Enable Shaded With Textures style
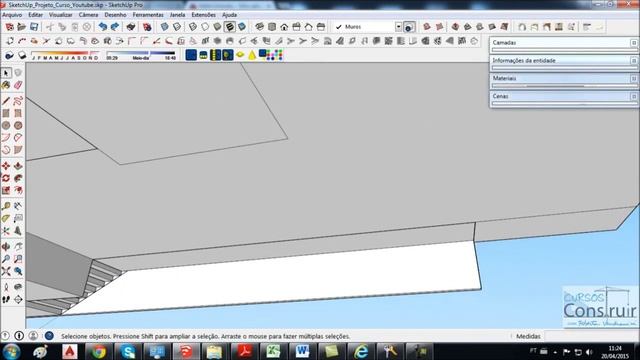The height and width of the screenshot is (360, 640). pos(230,27)
